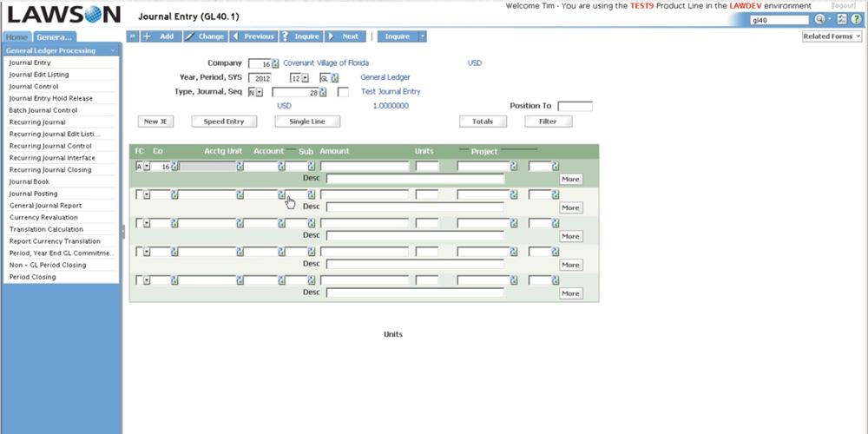The image size is (868, 434).
Task: Click the Totals button
Action: coord(483,122)
